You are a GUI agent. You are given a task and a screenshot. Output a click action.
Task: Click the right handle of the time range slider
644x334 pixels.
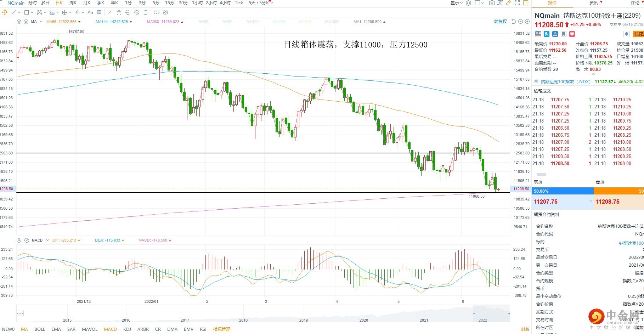[509, 313]
